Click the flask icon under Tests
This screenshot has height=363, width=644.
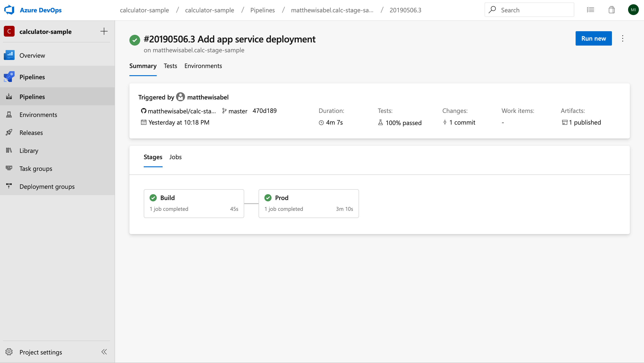[x=381, y=122]
